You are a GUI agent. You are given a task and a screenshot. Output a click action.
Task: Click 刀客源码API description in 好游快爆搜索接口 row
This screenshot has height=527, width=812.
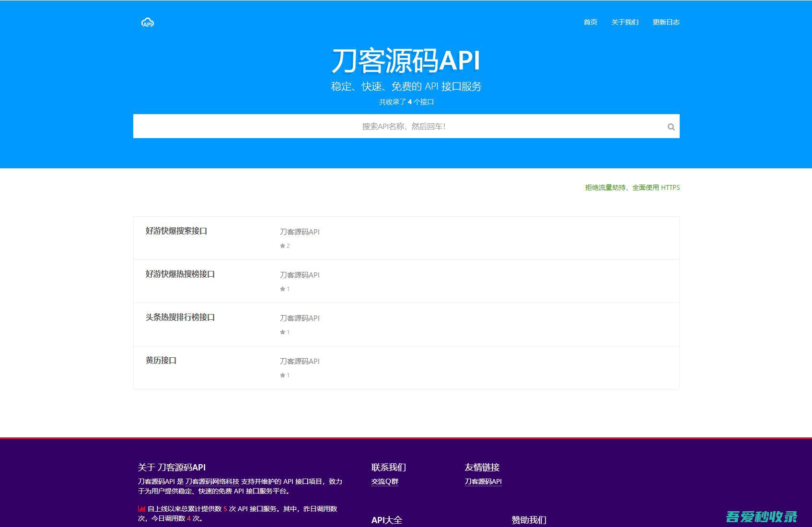300,232
